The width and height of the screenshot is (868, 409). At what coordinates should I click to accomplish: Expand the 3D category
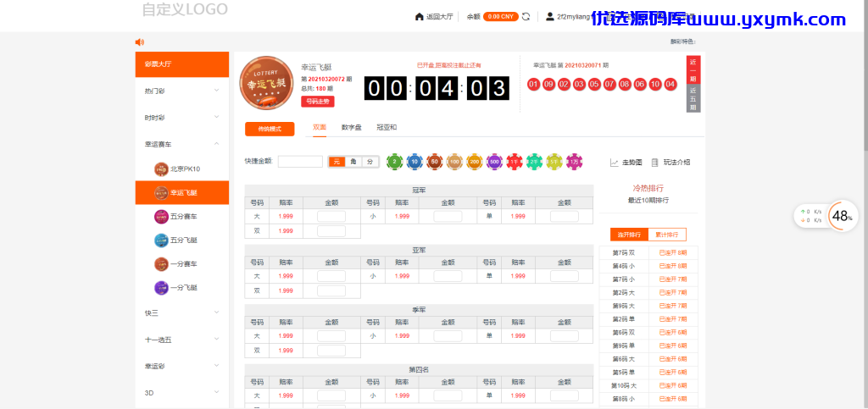click(182, 392)
